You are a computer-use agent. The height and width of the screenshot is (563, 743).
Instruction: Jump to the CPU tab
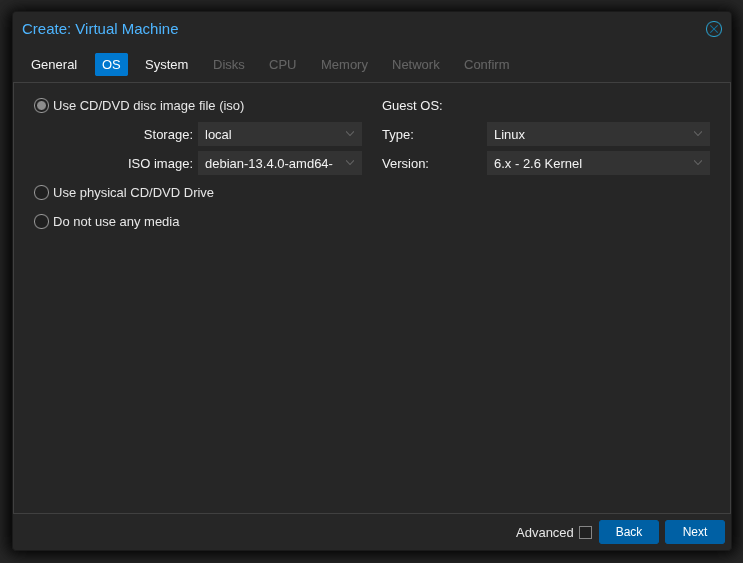coord(282,65)
